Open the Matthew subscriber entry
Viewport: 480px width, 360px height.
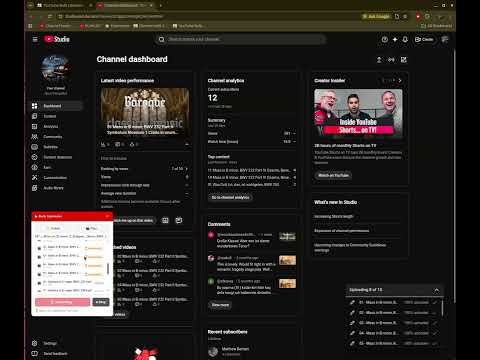[229, 351]
